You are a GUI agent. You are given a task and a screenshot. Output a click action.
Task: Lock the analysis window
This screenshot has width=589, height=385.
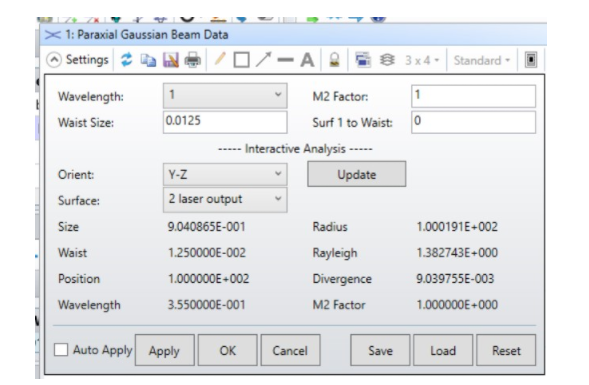point(334,60)
